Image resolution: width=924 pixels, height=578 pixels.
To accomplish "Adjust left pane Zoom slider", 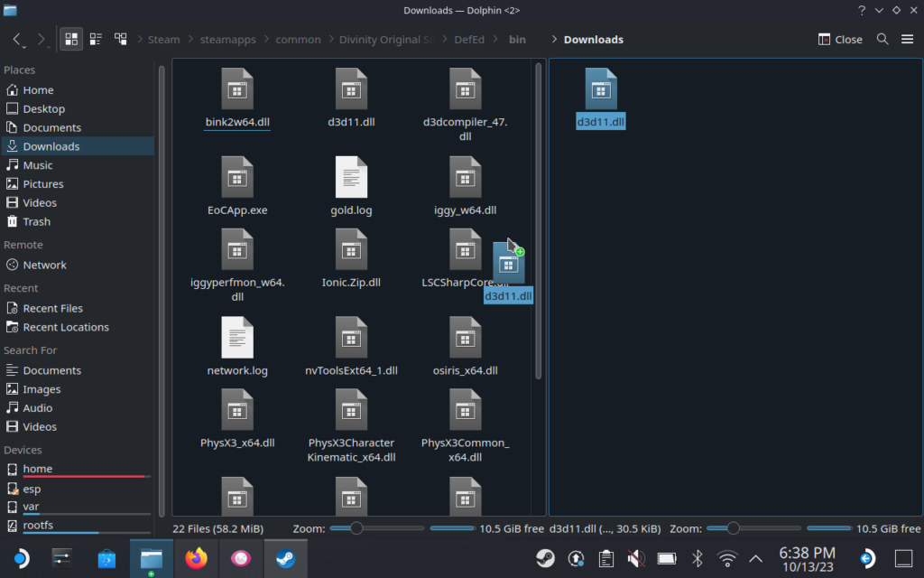I will pos(377,528).
